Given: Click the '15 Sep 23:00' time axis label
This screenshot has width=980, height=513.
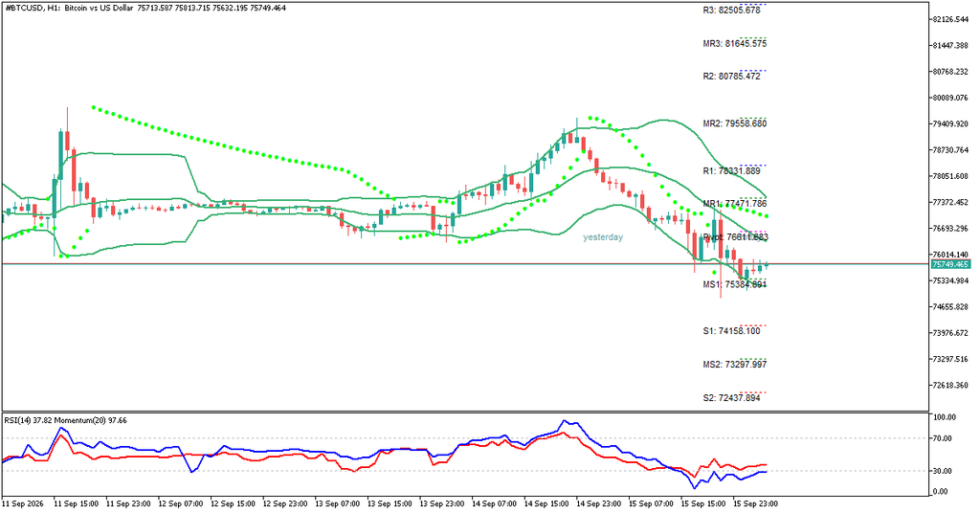Looking at the screenshot, I should 757,503.
